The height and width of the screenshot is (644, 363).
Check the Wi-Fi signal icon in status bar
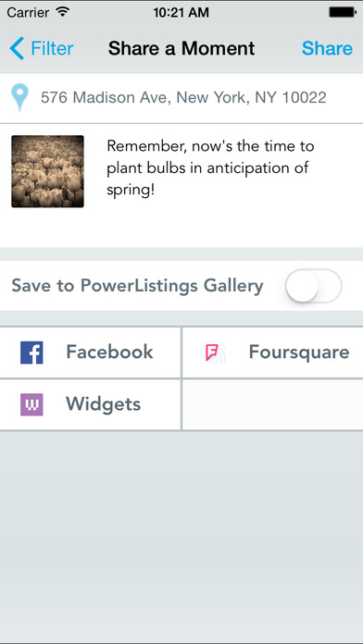coord(62,12)
